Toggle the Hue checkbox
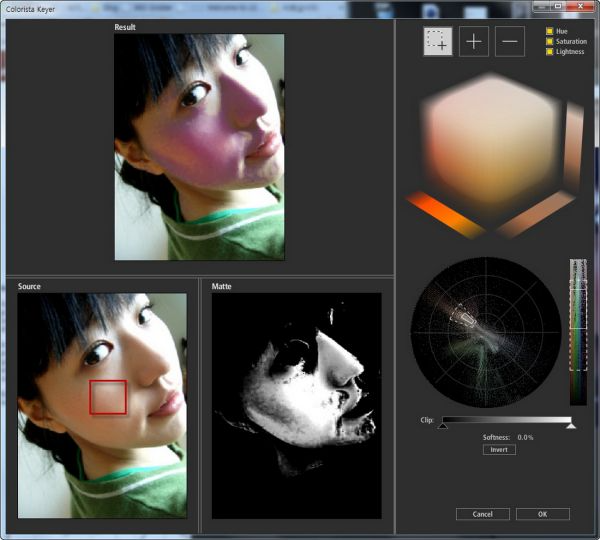Viewport: 600px width, 540px height. tap(550, 31)
